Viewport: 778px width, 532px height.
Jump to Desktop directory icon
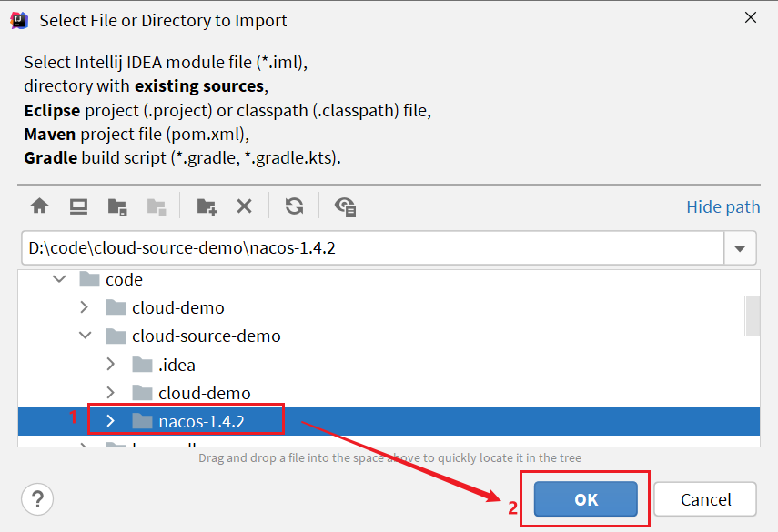coord(78,206)
